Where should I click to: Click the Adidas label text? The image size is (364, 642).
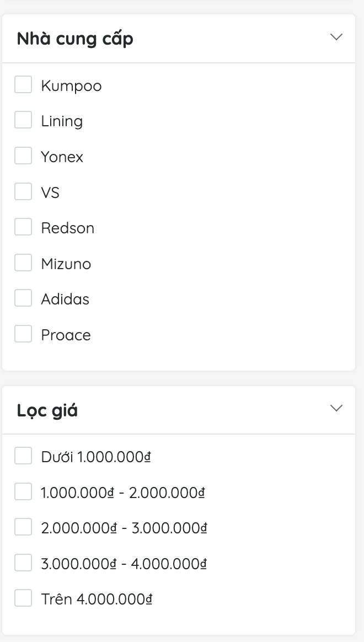point(65,299)
